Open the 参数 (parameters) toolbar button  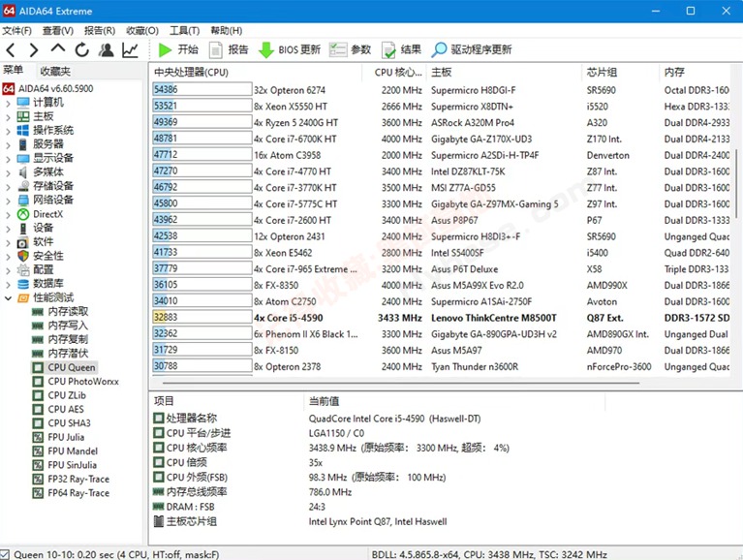coord(350,49)
